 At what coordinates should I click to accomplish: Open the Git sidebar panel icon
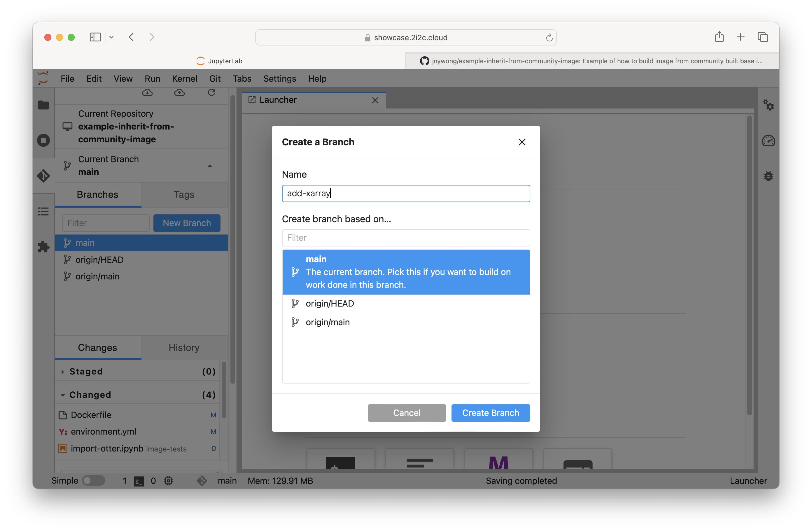pyautogui.click(x=43, y=176)
